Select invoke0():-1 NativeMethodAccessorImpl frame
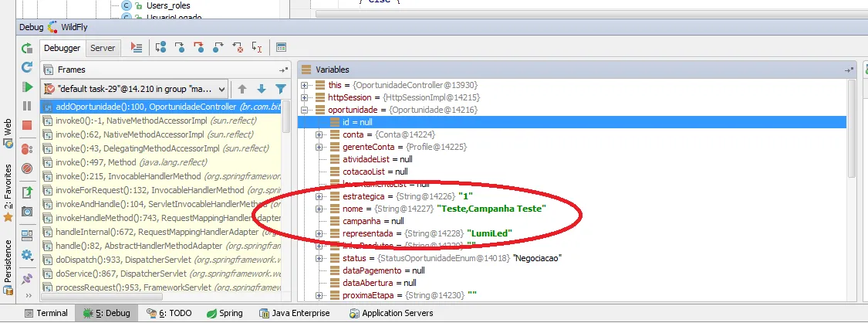 [x=162, y=121]
